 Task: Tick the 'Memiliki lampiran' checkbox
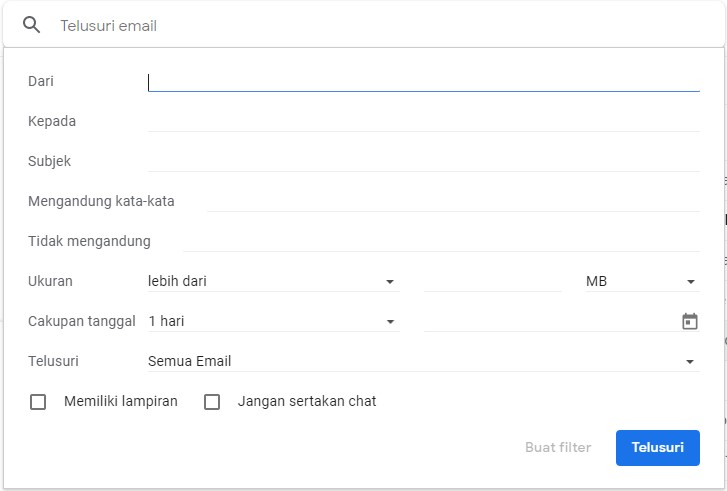coord(38,402)
